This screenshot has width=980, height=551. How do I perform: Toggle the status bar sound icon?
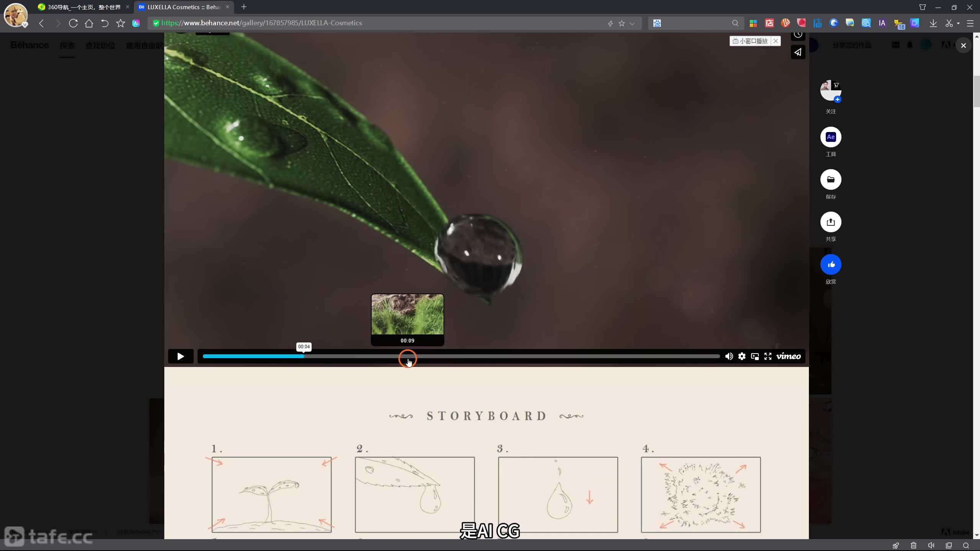(x=931, y=546)
